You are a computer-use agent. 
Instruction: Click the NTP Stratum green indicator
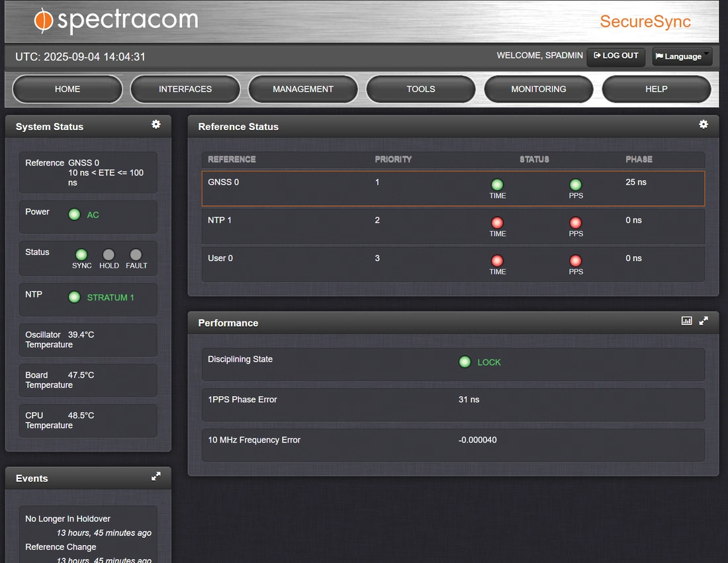pos(74,297)
